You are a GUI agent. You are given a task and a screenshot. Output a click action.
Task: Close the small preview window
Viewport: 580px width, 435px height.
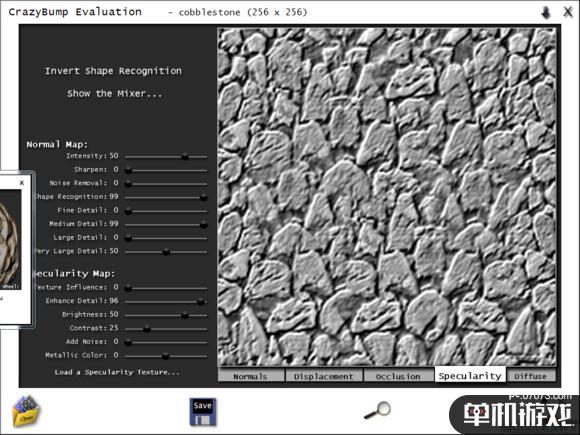point(21,182)
